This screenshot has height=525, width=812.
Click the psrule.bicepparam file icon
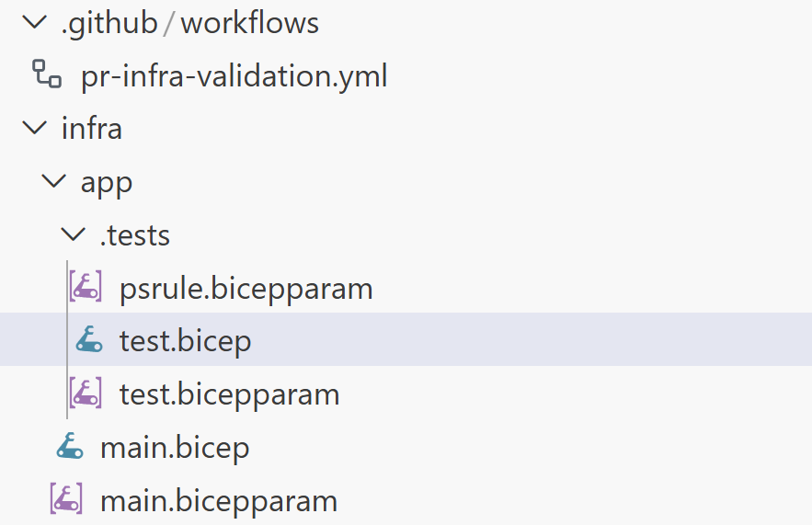click(x=86, y=288)
